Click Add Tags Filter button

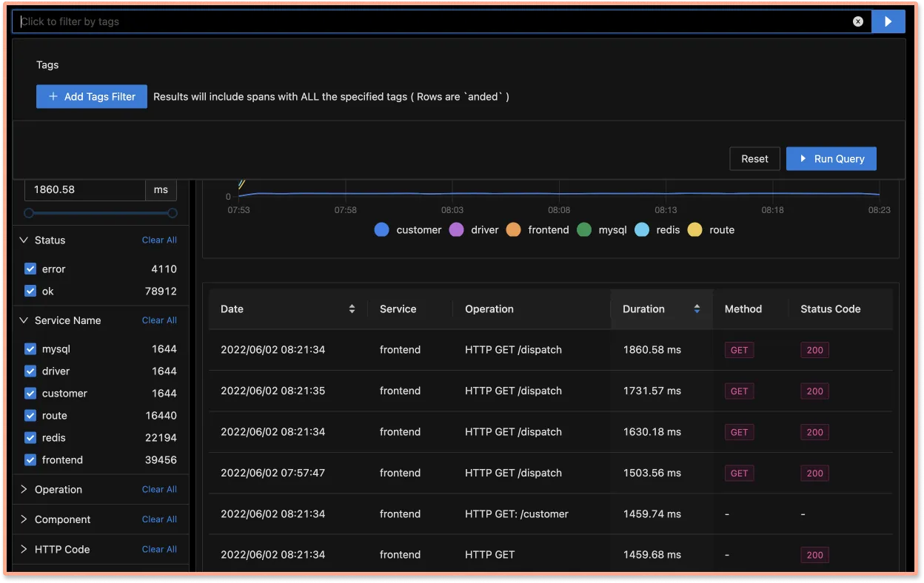(x=92, y=96)
